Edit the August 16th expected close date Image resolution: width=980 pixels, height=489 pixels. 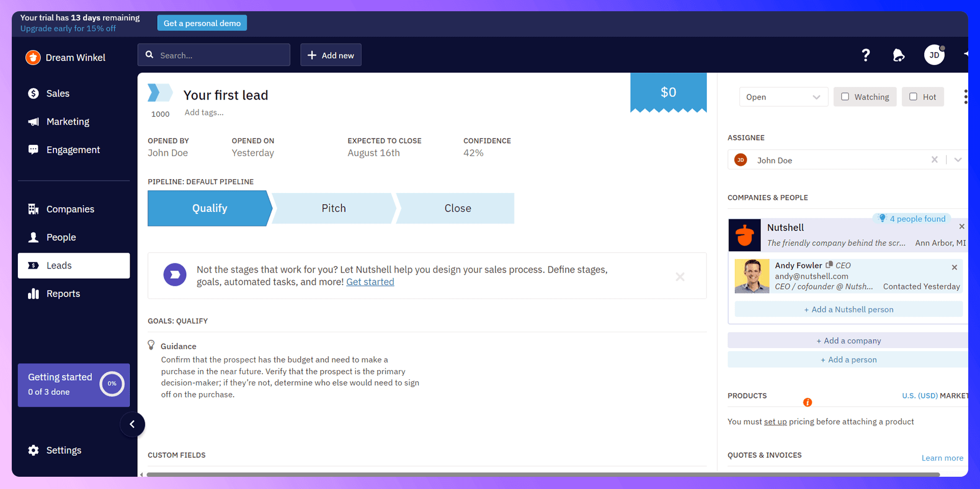pyautogui.click(x=374, y=153)
